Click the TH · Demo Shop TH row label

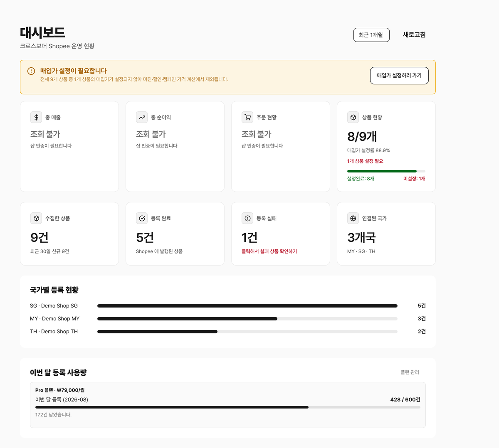click(x=54, y=332)
